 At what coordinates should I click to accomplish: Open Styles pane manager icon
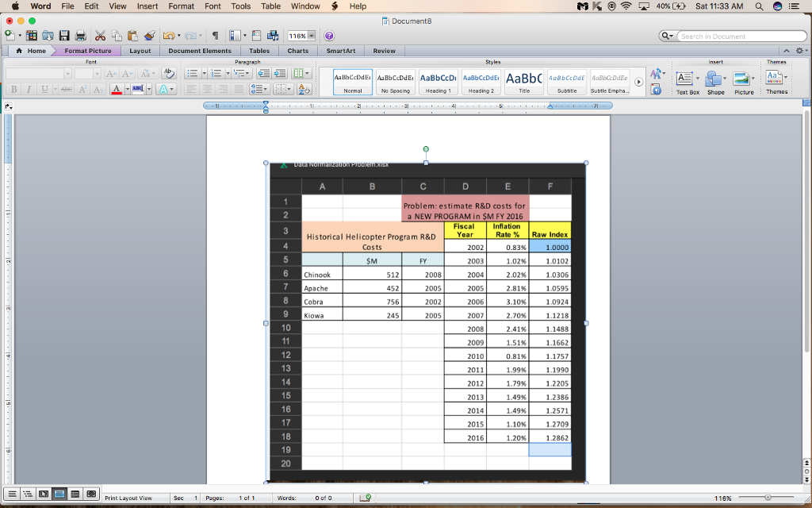click(656, 90)
